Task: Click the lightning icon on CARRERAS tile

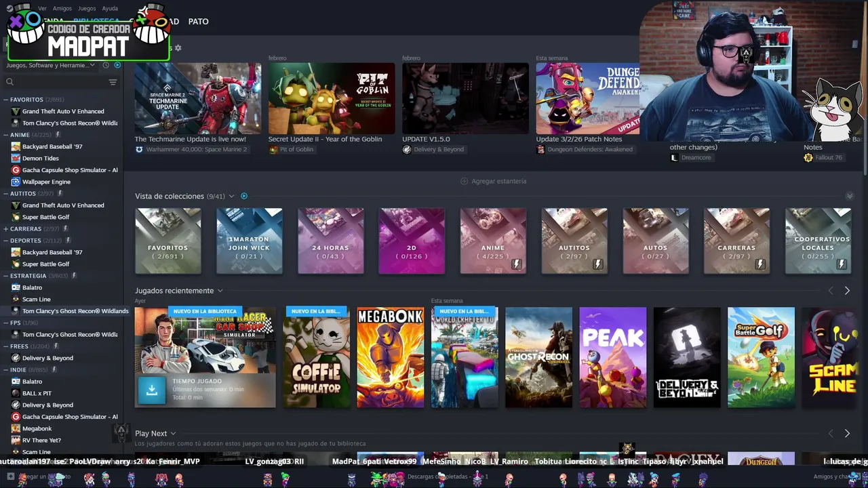Action: 760,264
